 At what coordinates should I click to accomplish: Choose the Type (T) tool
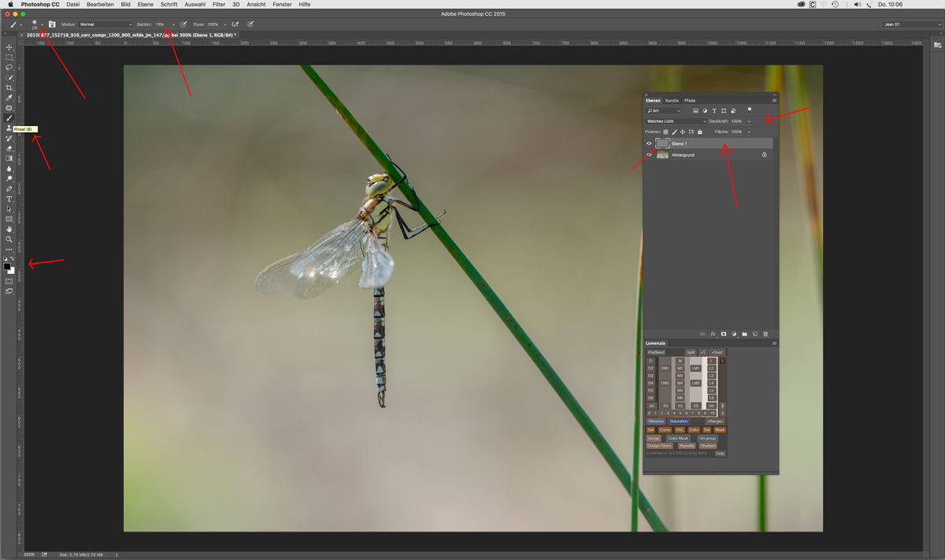coord(9,199)
